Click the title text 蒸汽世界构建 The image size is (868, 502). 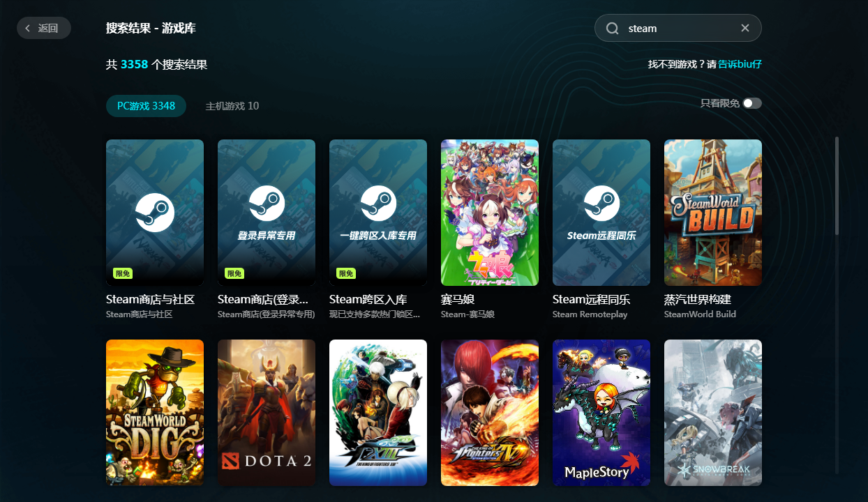698,300
